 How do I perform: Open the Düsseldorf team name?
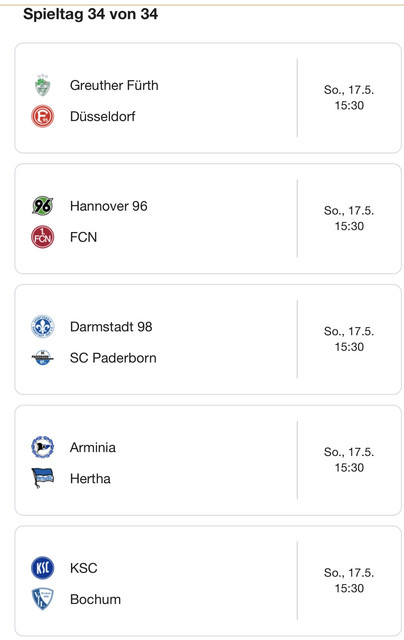(102, 116)
